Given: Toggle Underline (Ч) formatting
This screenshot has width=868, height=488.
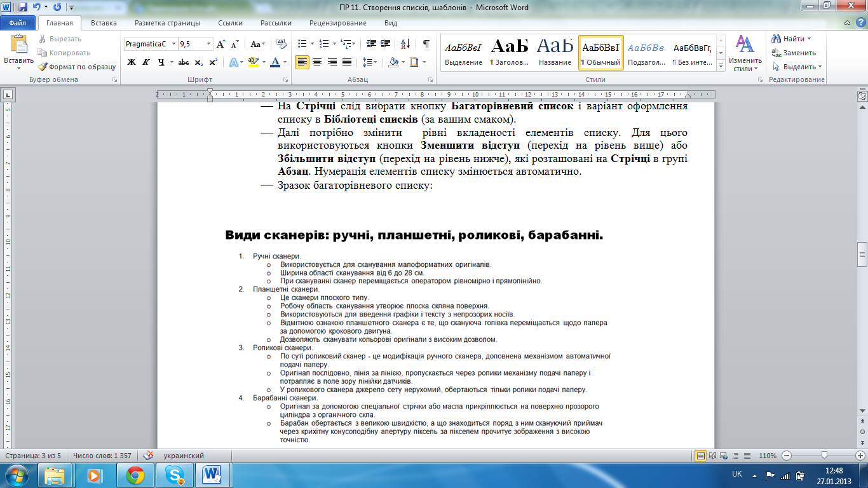Looking at the screenshot, I should coord(161,62).
